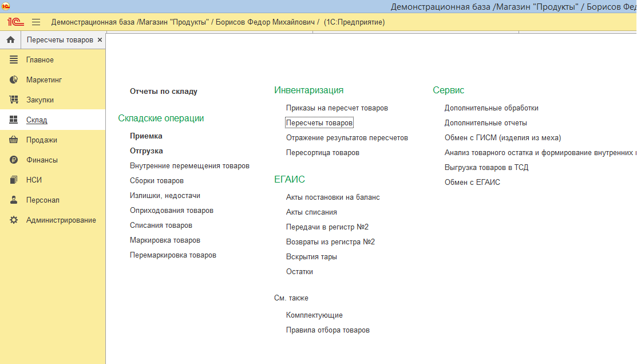Screen dimensions: 637x364
Task: Open the Главное section
Action: tap(40, 60)
